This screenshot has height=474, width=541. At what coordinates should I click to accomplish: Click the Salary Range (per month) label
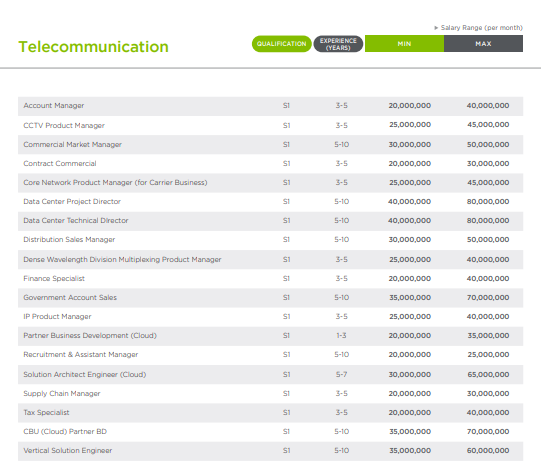click(x=482, y=28)
